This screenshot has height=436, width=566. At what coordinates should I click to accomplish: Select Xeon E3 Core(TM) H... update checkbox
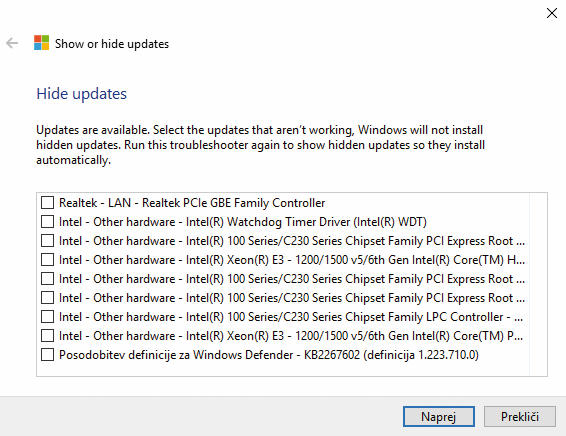pyautogui.click(x=47, y=260)
